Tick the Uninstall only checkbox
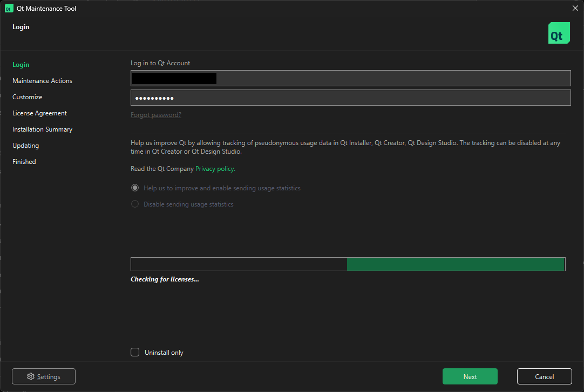Screen dimensions: 584x392 [x=135, y=352]
